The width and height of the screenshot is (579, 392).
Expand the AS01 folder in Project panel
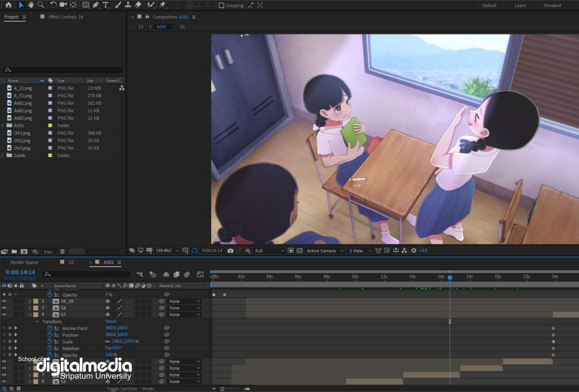pyautogui.click(x=3, y=125)
